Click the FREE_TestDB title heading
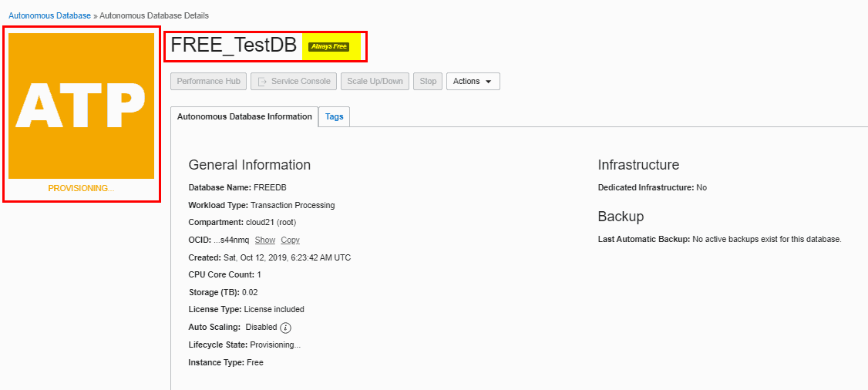This screenshot has height=390, width=868. pos(234,45)
